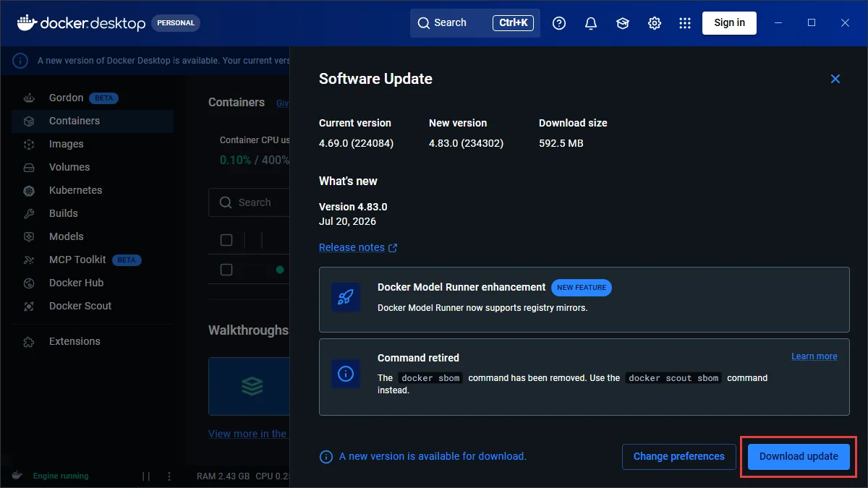Tick the first container row checkbox

[x=226, y=270]
